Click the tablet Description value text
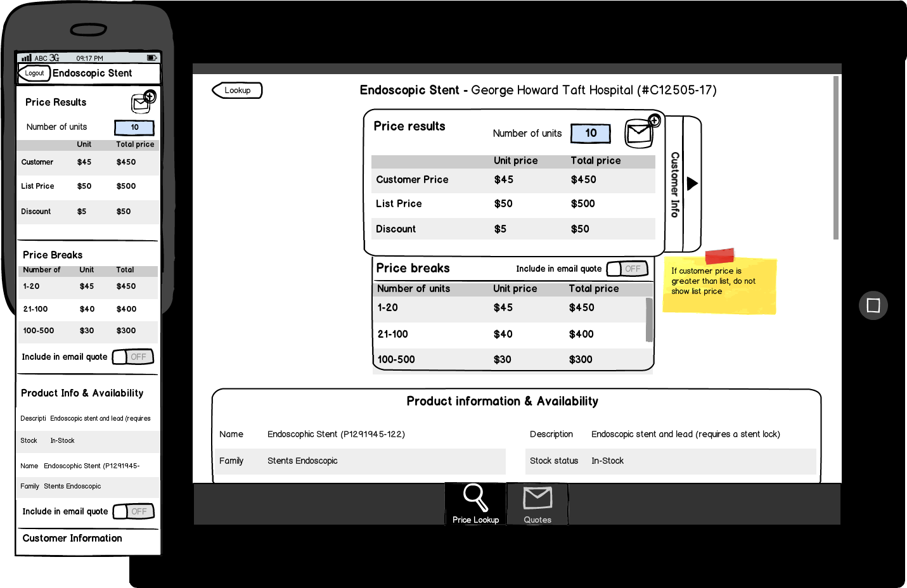 click(x=686, y=434)
